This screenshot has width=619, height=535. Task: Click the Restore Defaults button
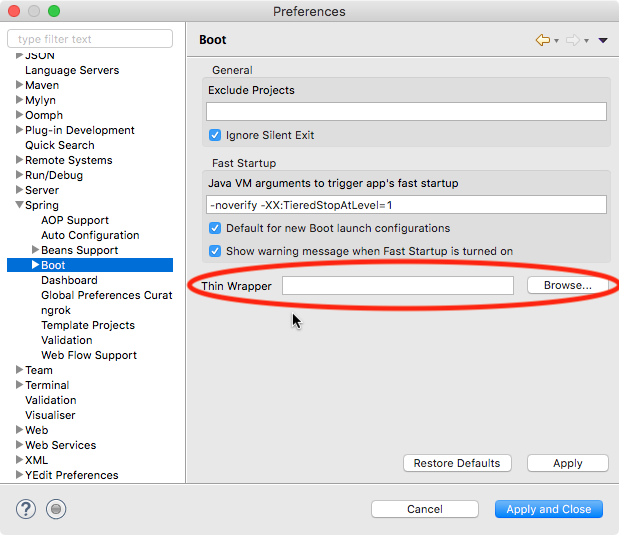[457, 463]
